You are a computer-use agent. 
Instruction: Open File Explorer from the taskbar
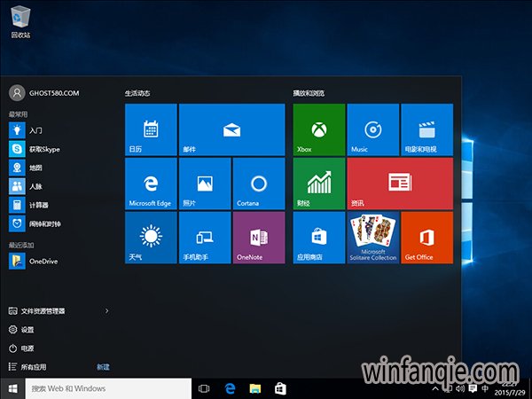tap(255, 388)
